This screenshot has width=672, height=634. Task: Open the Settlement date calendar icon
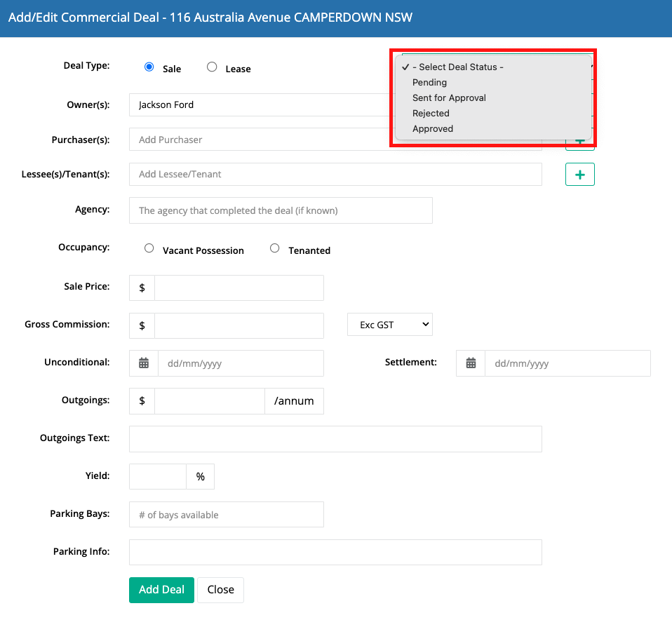coord(471,363)
